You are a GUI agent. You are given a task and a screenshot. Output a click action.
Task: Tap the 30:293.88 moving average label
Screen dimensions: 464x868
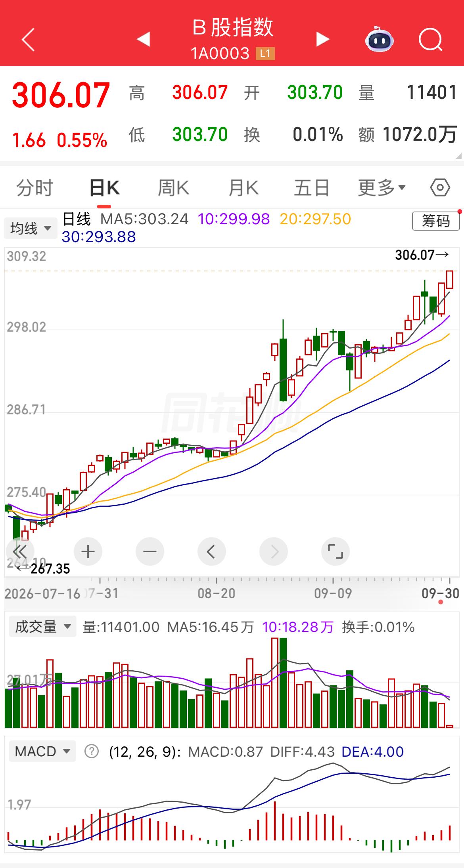[99, 237]
